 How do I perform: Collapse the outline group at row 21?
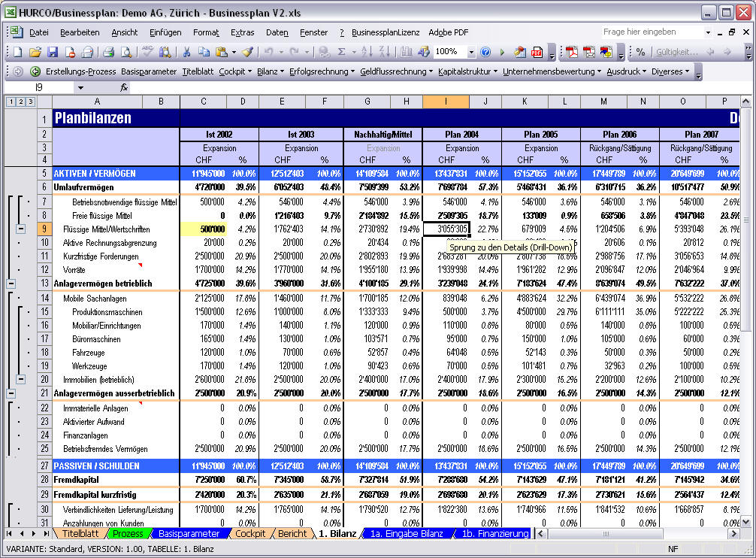[11, 393]
